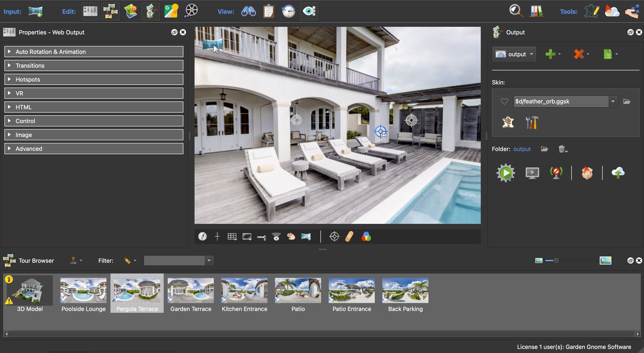Browse for skin file with folder icon
644x353 pixels.
(x=627, y=102)
